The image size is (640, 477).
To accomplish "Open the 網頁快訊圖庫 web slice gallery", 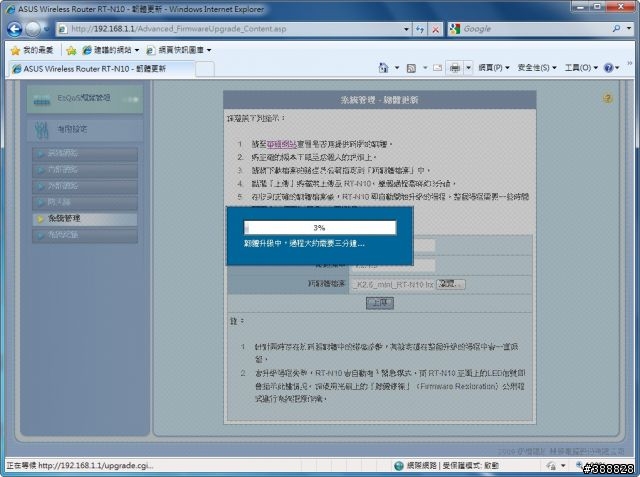I will pos(179,50).
